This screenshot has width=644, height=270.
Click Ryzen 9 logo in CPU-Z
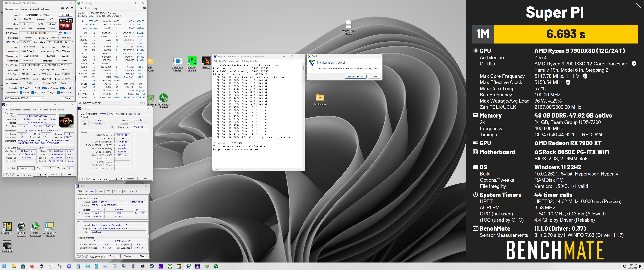pyautogui.click(x=66, y=121)
